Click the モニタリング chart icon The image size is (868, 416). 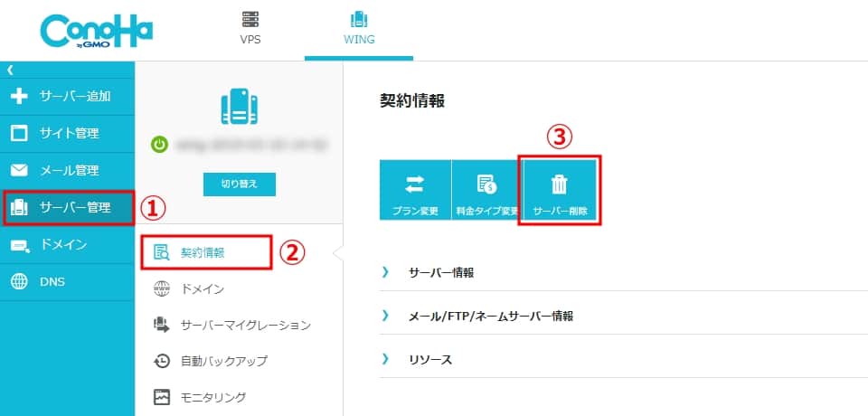click(x=162, y=397)
